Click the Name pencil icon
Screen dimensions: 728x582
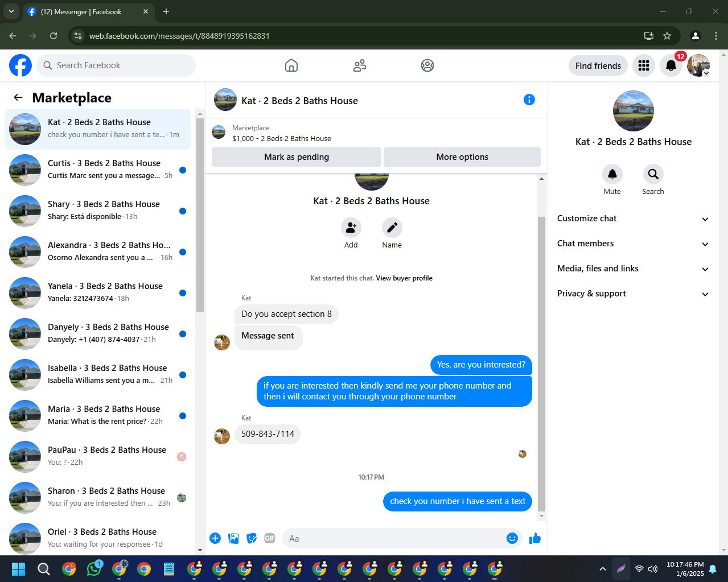[392, 228]
